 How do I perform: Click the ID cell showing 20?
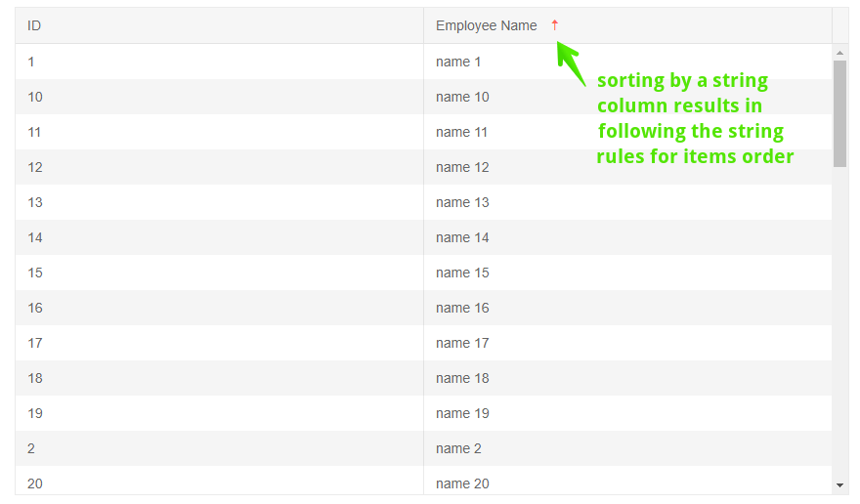pos(35,483)
